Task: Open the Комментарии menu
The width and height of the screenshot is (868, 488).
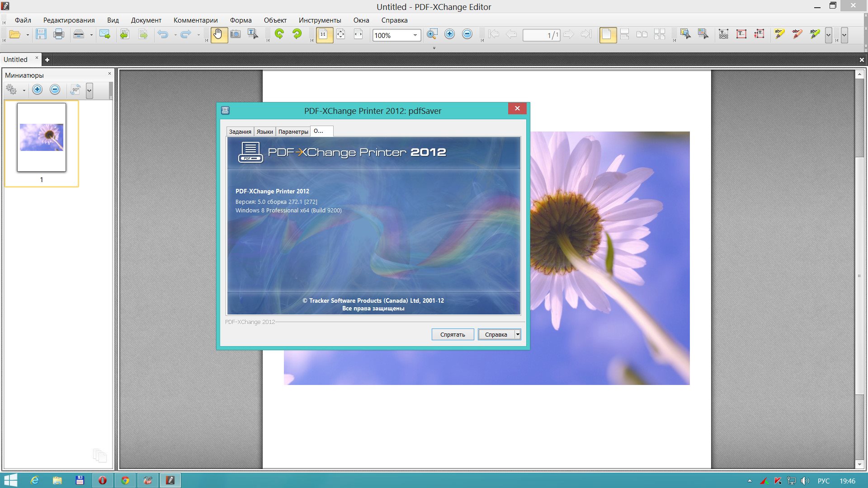Action: click(195, 20)
